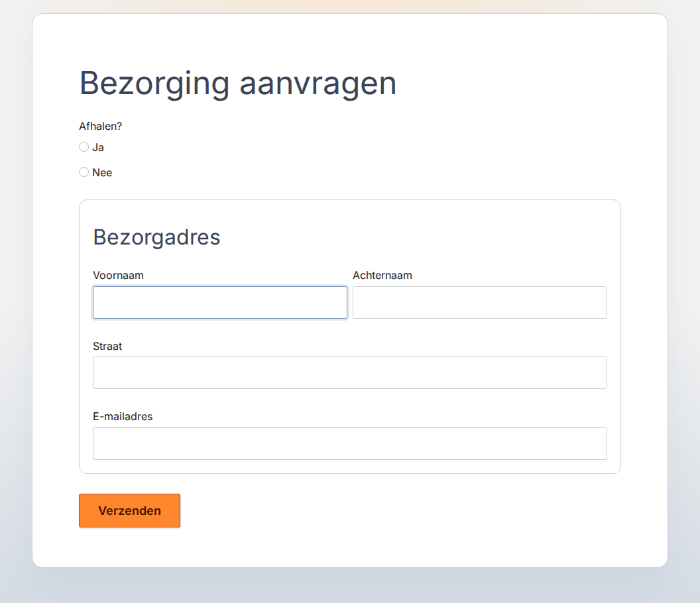Click the Straat input field
Screen dimensions: 700x603
point(350,372)
